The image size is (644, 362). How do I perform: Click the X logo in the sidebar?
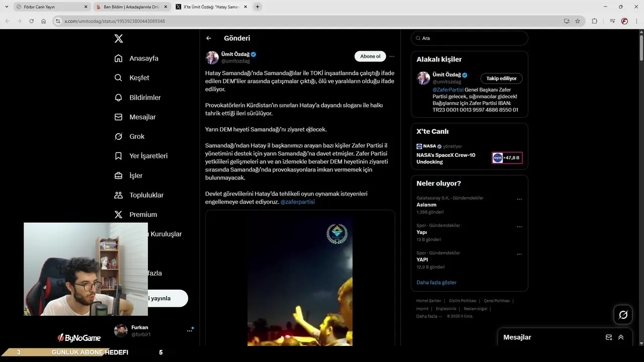pos(118,39)
